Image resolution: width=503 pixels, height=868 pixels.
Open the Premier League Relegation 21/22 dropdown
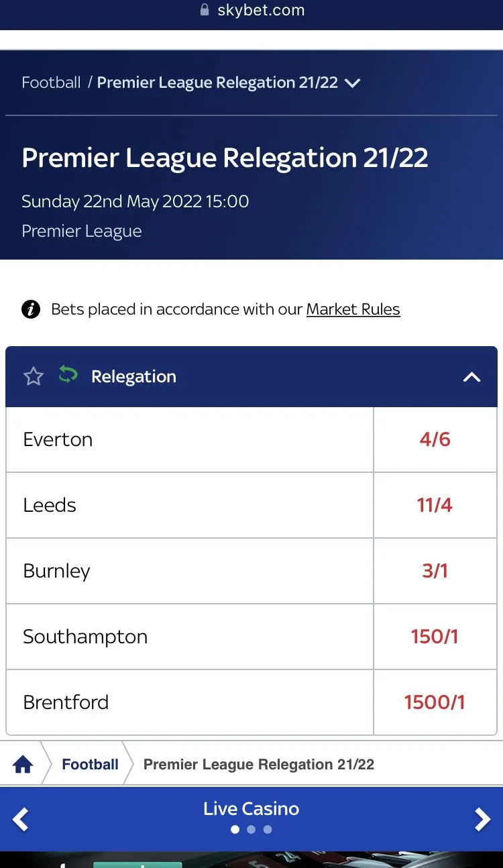[x=352, y=83]
